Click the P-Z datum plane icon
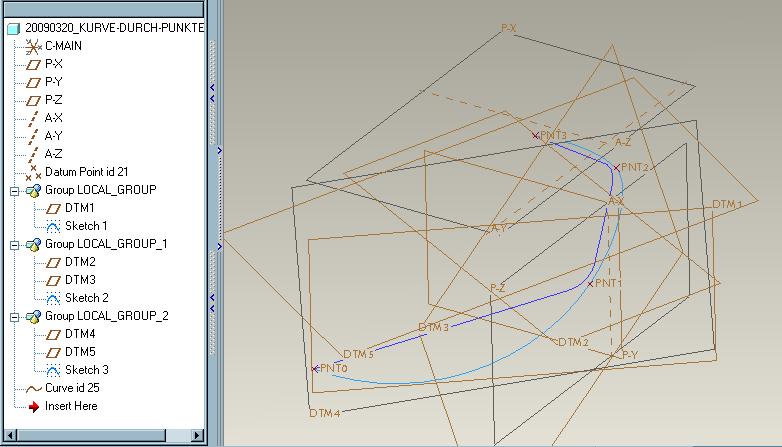The image size is (782, 447). [33, 100]
